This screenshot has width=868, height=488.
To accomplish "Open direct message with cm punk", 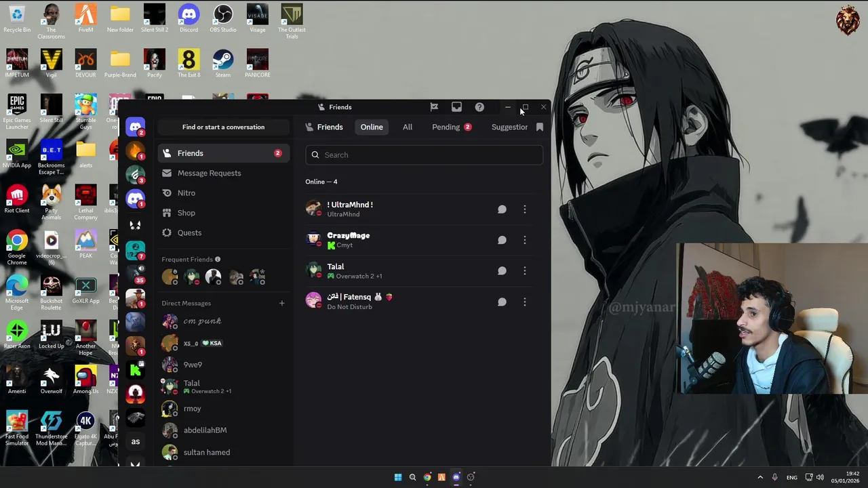I will (223, 321).
